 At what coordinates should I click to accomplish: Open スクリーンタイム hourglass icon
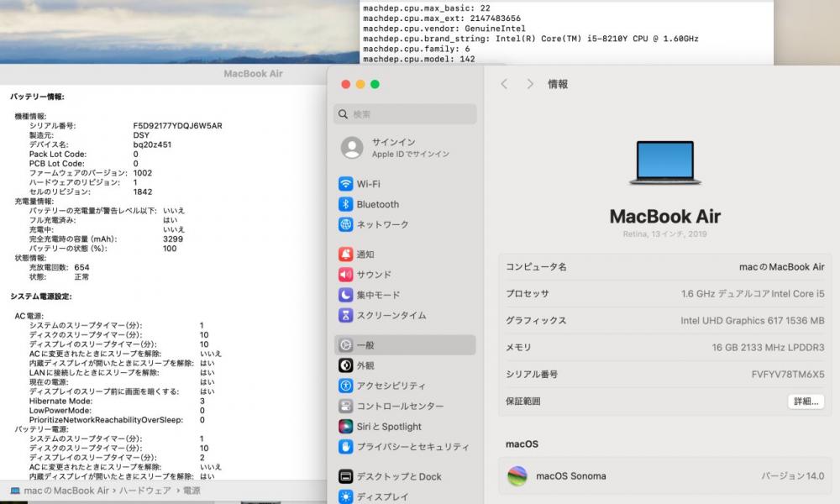coord(345,316)
